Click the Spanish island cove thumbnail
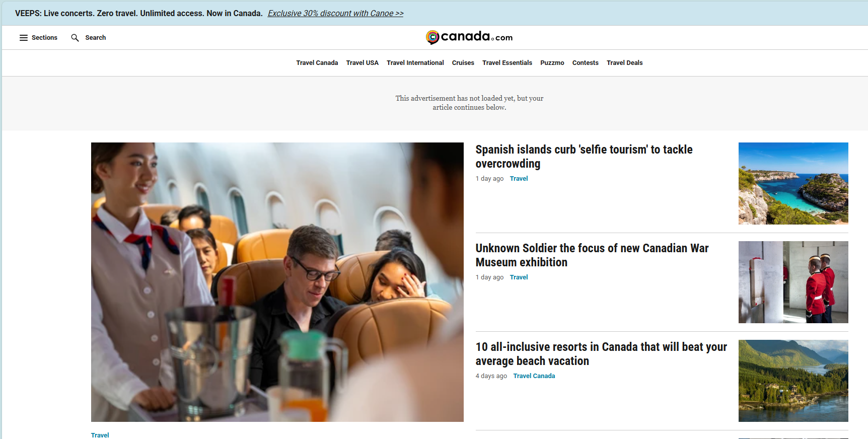This screenshot has height=439, width=868. click(x=793, y=183)
